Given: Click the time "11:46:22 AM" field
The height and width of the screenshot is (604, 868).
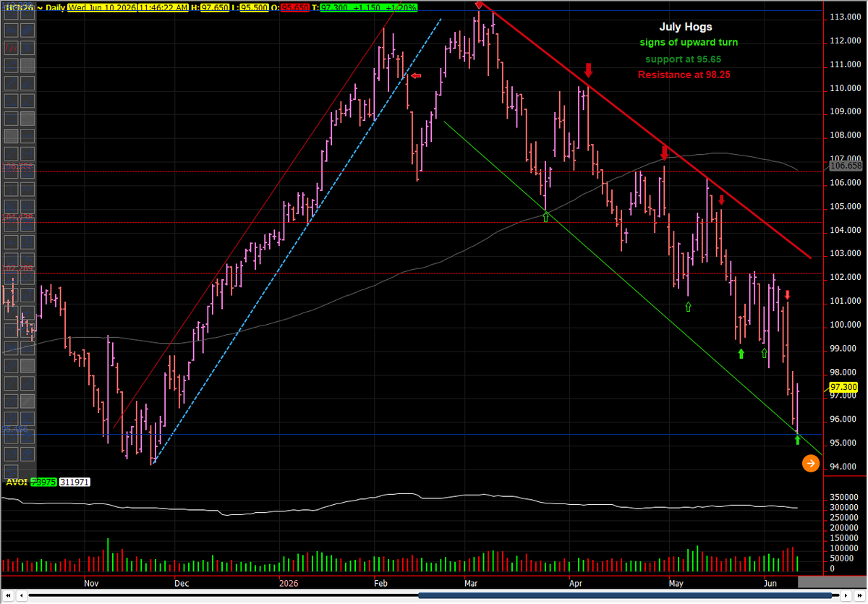Looking at the screenshot, I should 163,7.
